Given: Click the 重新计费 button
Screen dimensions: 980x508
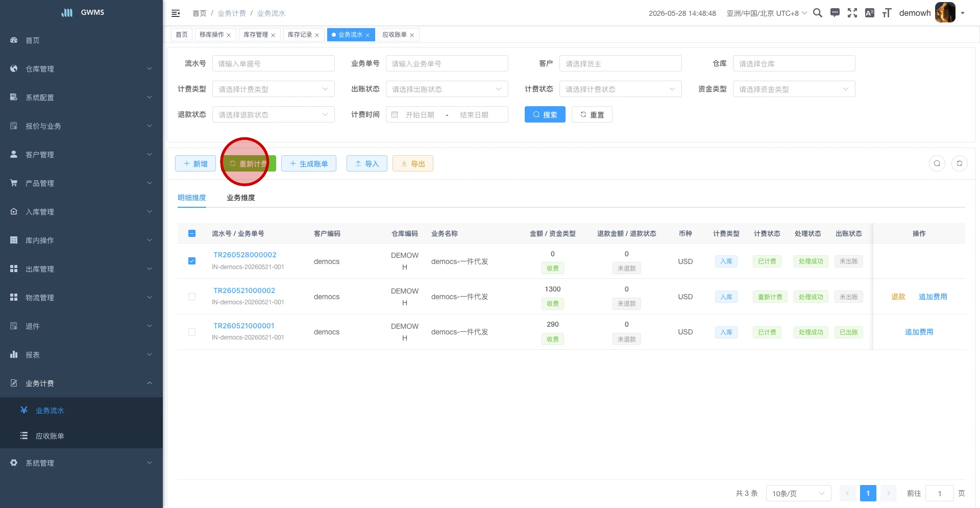Looking at the screenshot, I should (249, 164).
